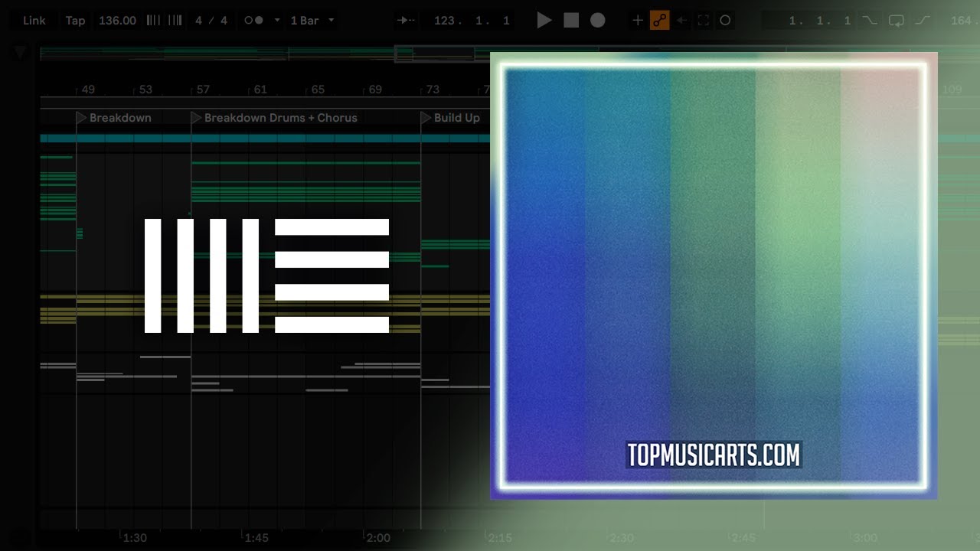Image resolution: width=980 pixels, height=551 pixels.
Task: Arm the Arrangement Record button
Action: point(598,21)
